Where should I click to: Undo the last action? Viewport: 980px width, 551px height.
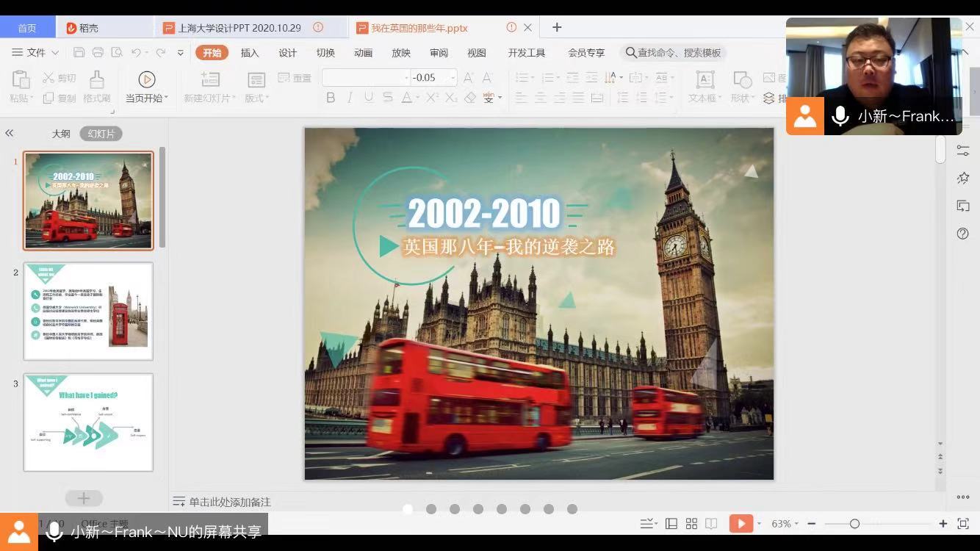[136, 53]
